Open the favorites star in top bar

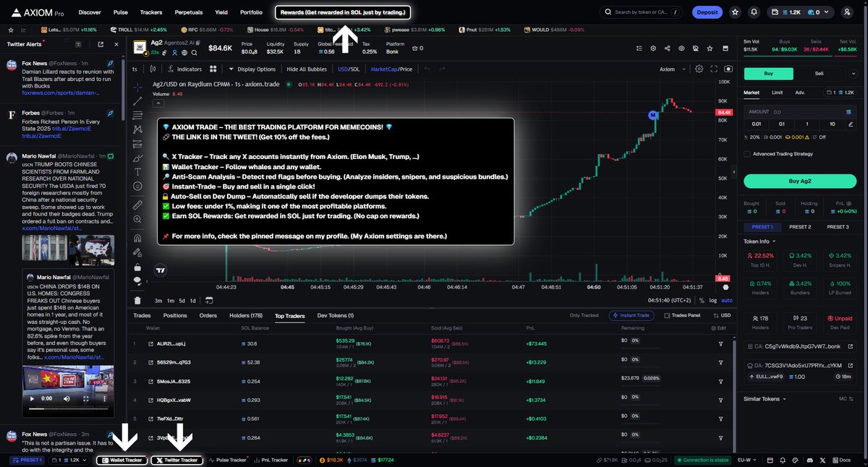735,12
